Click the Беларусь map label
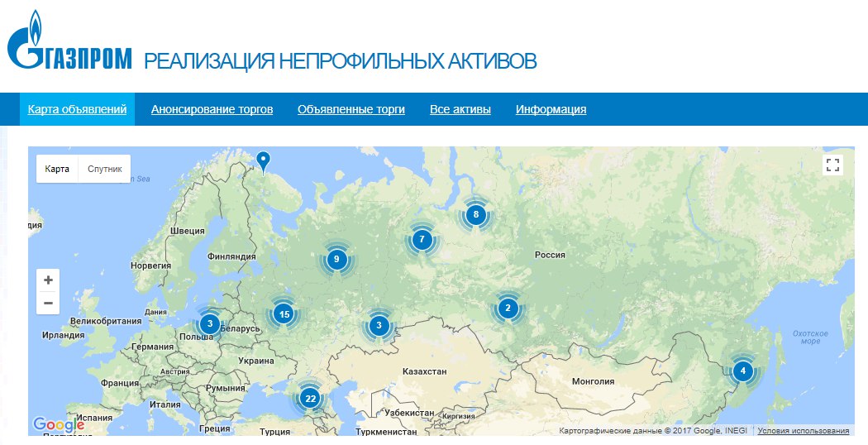Viewport: 868px width, 445px height. (240, 328)
